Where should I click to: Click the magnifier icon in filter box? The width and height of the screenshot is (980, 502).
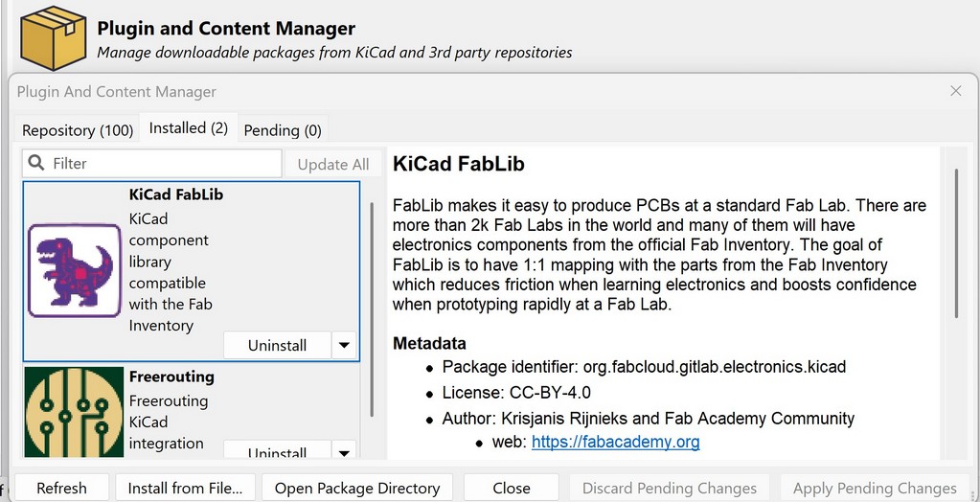pyautogui.click(x=36, y=164)
